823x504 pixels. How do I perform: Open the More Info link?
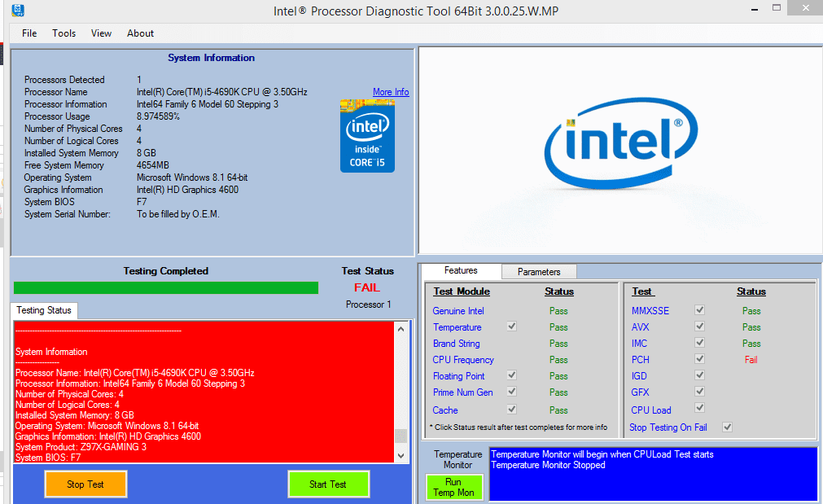tap(391, 92)
